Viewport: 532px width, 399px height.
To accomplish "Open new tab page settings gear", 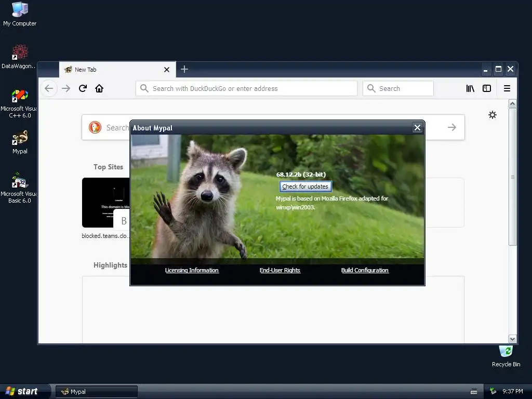I will point(493,115).
